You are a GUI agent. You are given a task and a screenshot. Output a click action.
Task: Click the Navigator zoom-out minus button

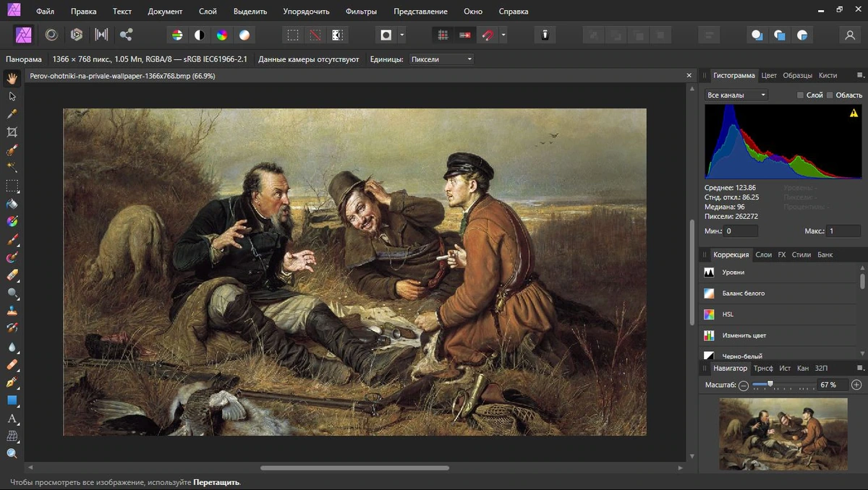[744, 385]
